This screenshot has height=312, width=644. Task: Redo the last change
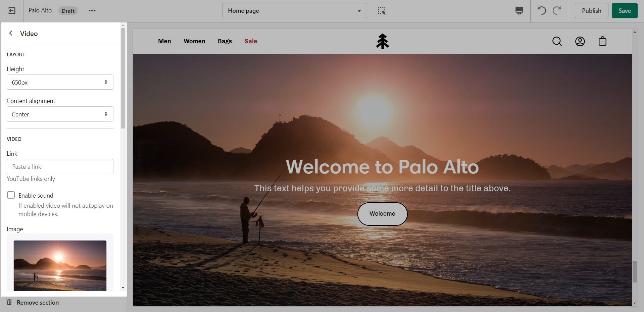click(x=557, y=11)
